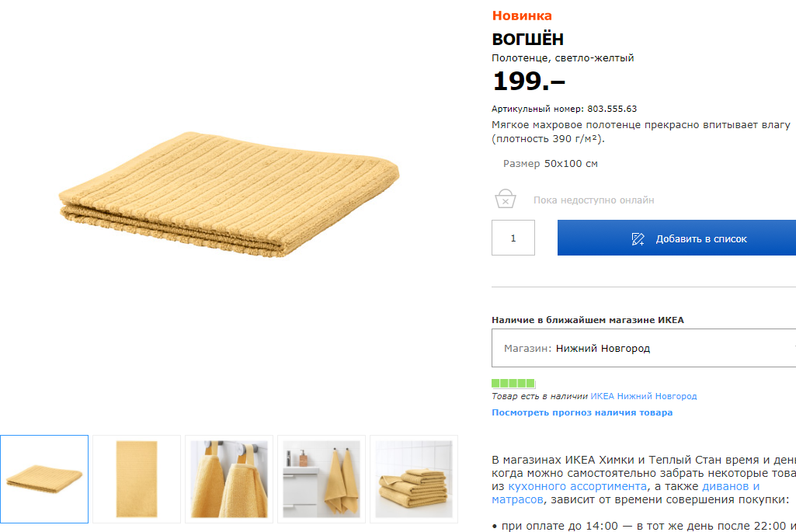
Task: Select the stacked towels thumbnail
Action: pos(414,478)
